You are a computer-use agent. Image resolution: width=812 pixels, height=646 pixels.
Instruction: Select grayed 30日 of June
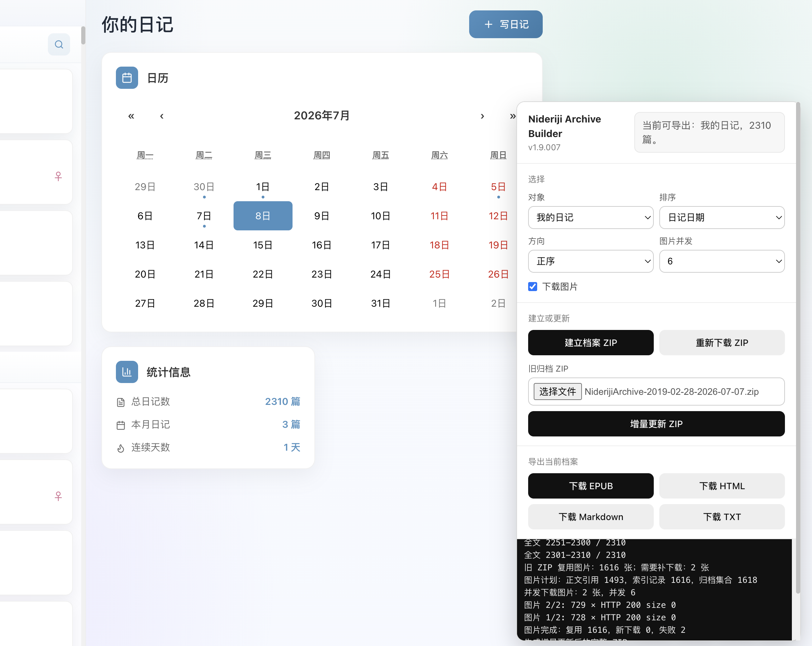pos(204,187)
